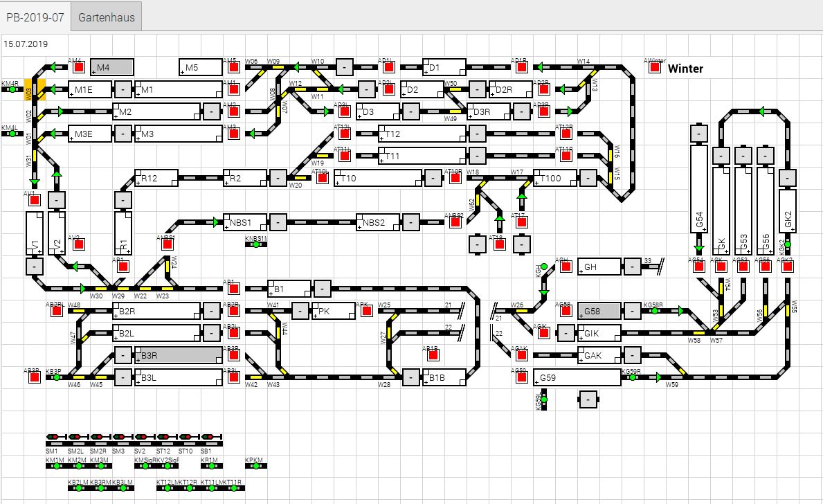The image size is (823, 504).
Task: Click the KM4R green sensor indicator
Action: click(x=12, y=89)
